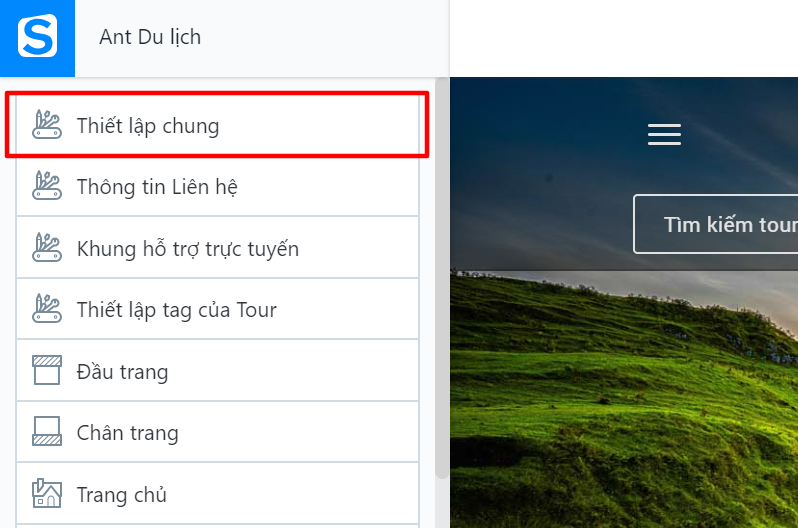
Task: Click the Ant Du lịch theme title
Action: (150, 37)
